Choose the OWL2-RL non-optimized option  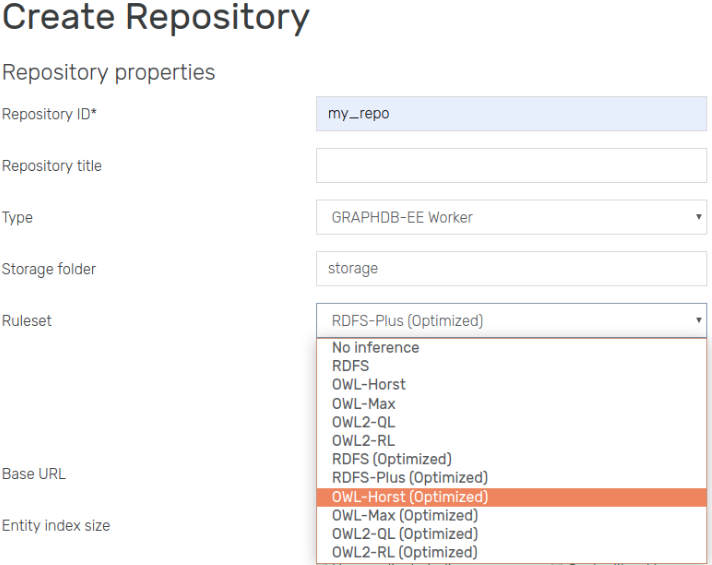tap(511, 441)
